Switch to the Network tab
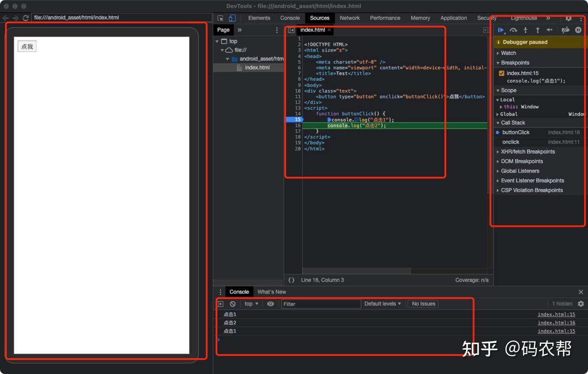588x374 pixels. click(350, 18)
